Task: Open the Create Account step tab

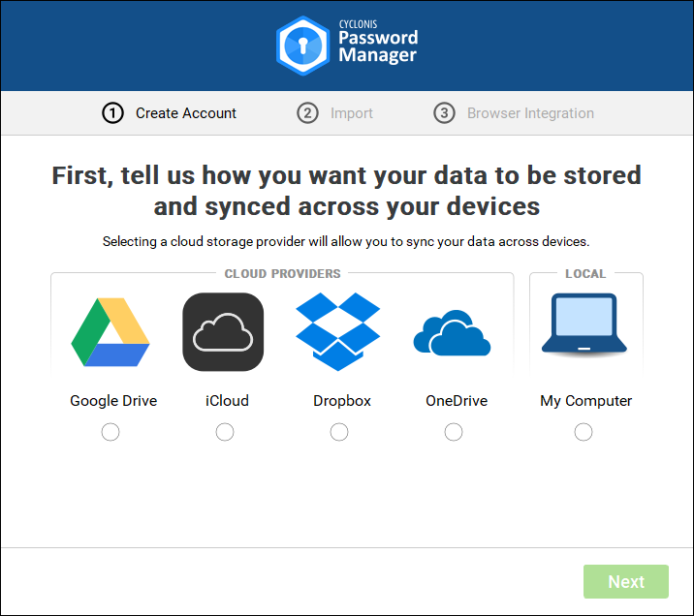Action: click(x=185, y=113)
